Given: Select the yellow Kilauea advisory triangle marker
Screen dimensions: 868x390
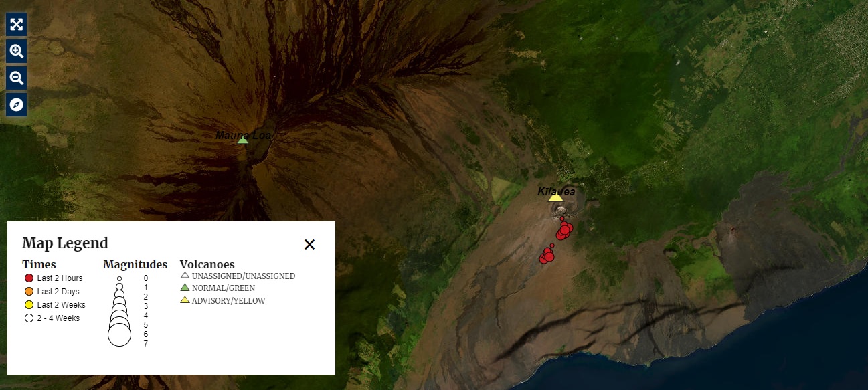Looking at the screenshot, I should 555,197.
